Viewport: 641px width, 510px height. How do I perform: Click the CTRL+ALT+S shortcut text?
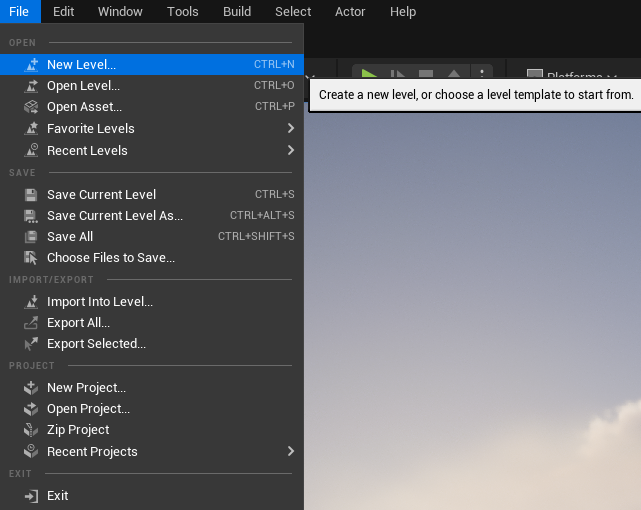(262, 215)
